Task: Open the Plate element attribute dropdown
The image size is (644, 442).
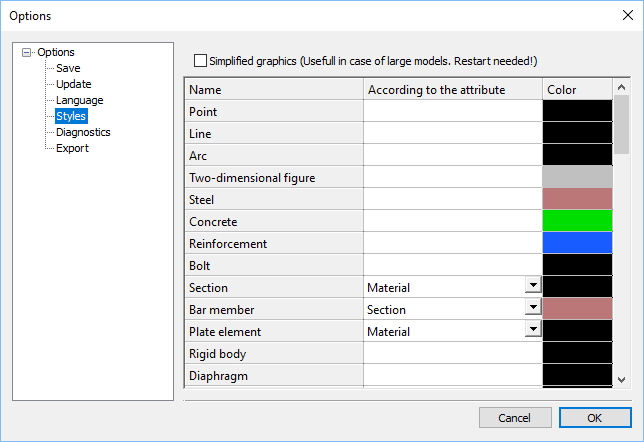Action: pyautogui.click(x=533, y=329)
